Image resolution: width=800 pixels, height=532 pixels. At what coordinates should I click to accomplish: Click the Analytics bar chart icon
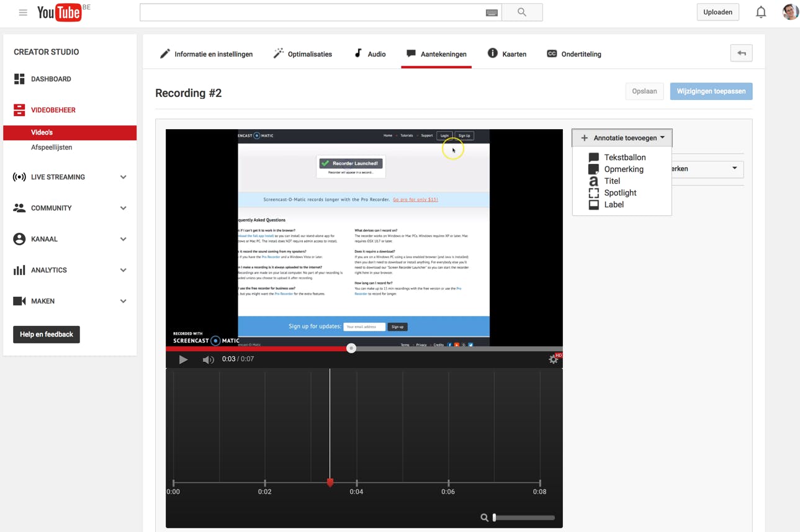(x=19, y=270)
